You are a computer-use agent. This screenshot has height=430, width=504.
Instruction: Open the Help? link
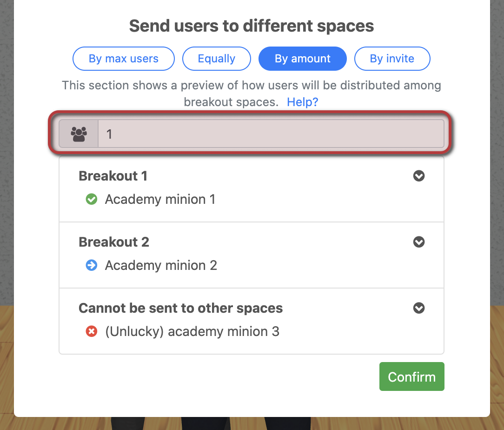pos(303,102)
